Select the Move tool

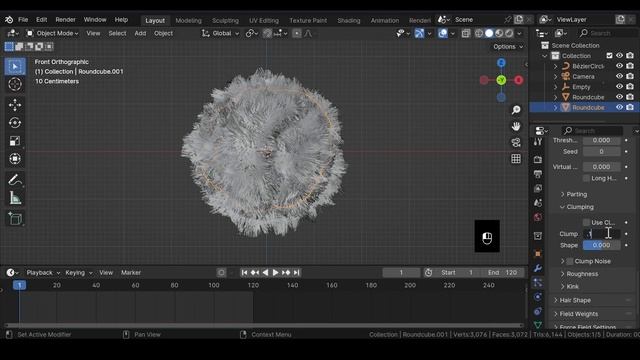[15, 105]
